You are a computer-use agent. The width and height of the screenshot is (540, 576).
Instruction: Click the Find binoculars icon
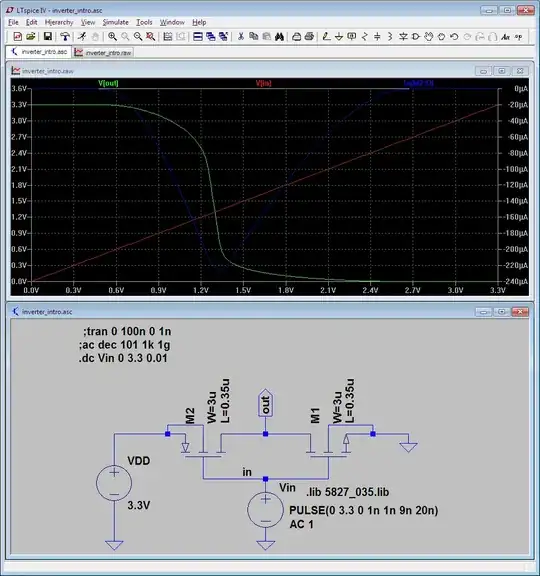(279, 36)
